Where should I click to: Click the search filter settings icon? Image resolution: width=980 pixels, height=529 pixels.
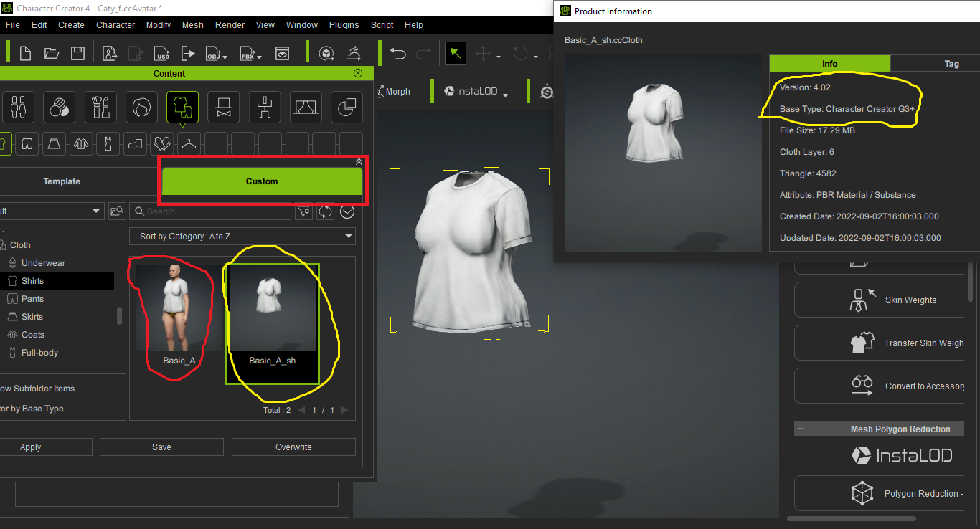[304, 211]
